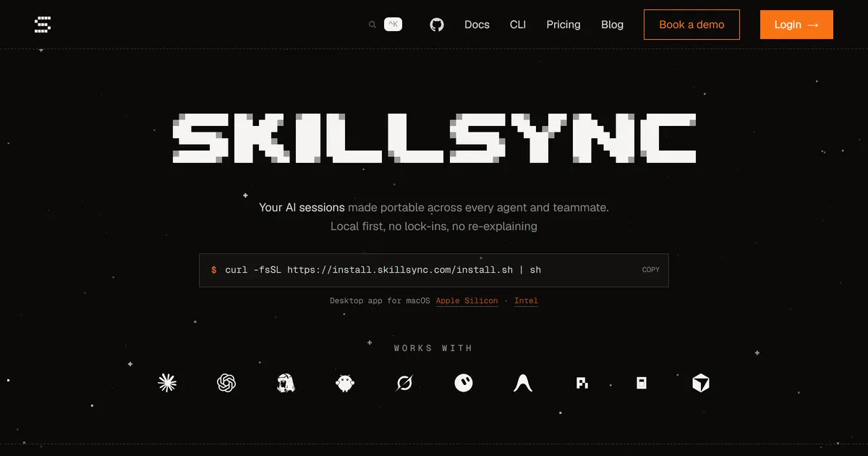Viewport: 868px width, 456px height.
Task: Click the OpenAI knot logo icon
Action: [227, 383]
